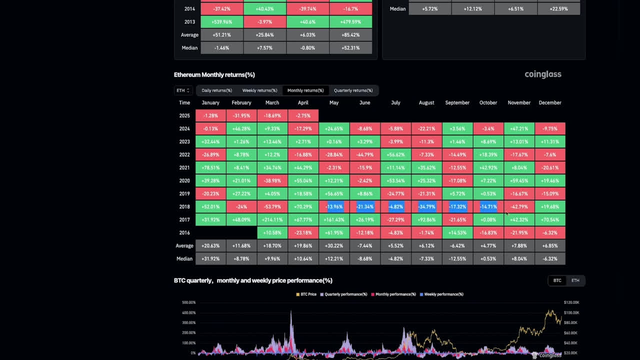Click the Median row April cell +10.64%

point(303,259)
